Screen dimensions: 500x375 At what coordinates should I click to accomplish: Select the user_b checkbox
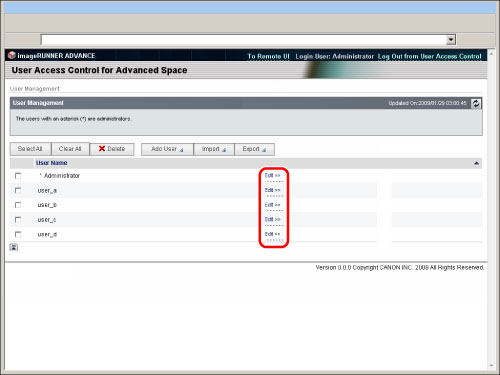coord(18,205)
